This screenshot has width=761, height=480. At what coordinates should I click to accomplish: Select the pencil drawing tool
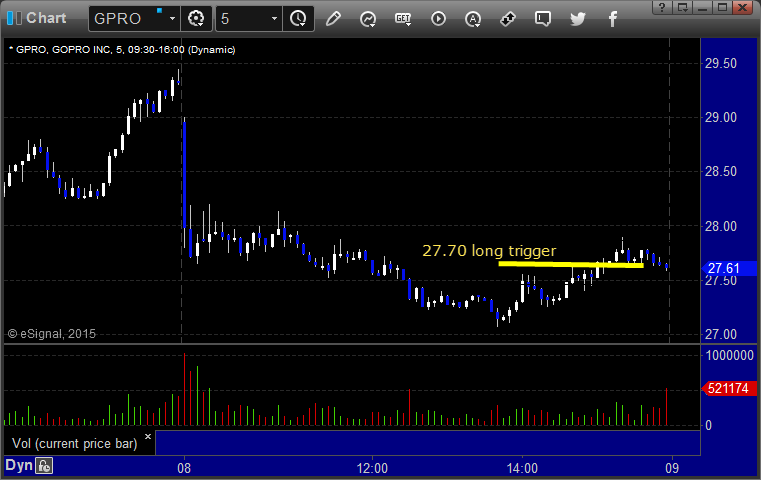click(333, 19)
